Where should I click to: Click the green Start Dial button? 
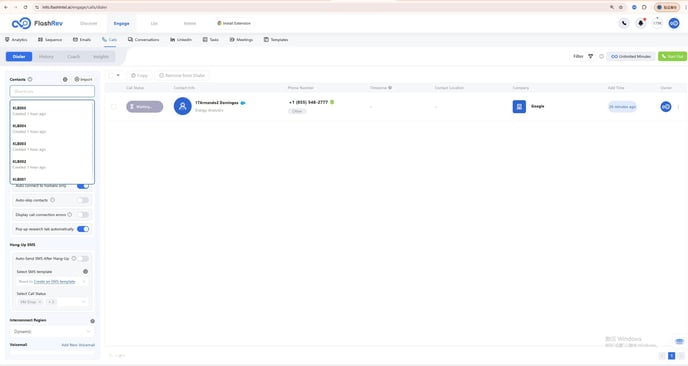[x=672, y=57]
